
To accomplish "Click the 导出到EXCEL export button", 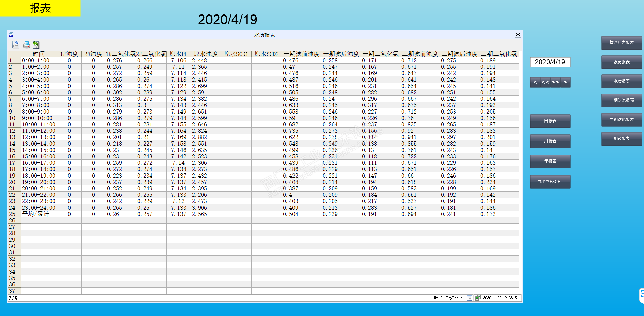I will tap(550, 182).
